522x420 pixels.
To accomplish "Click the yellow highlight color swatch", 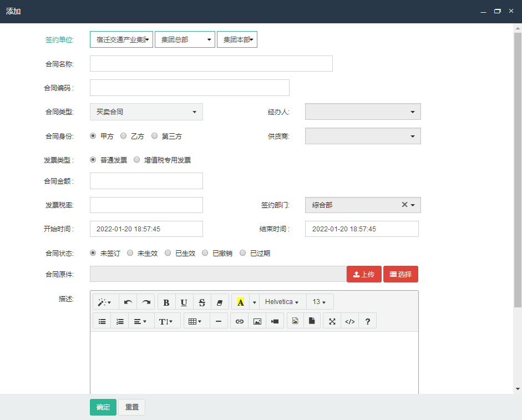I will pyautogui.click(x=240, y=302).
